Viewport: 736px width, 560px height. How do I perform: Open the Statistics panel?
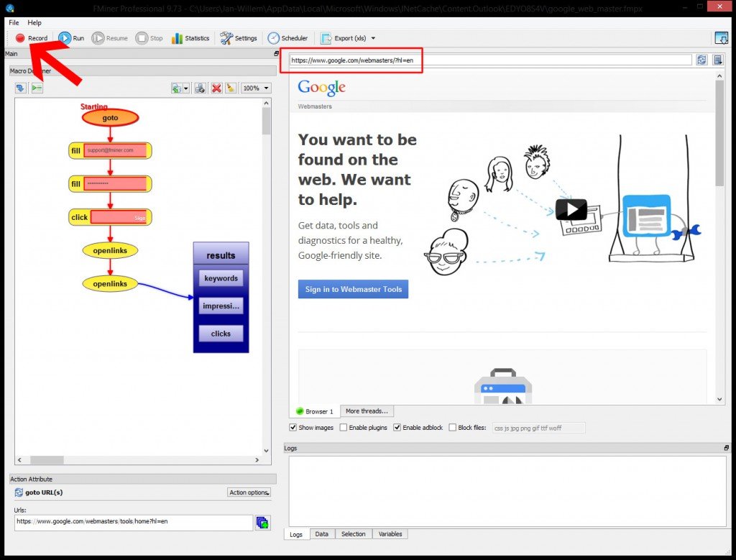(190, 38)
